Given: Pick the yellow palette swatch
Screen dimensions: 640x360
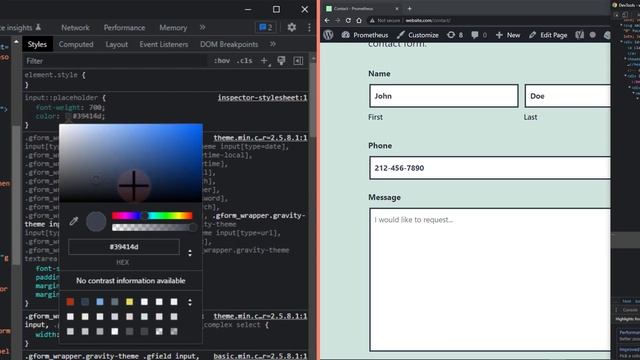Looking at the screenshot, I should [129, 302].
